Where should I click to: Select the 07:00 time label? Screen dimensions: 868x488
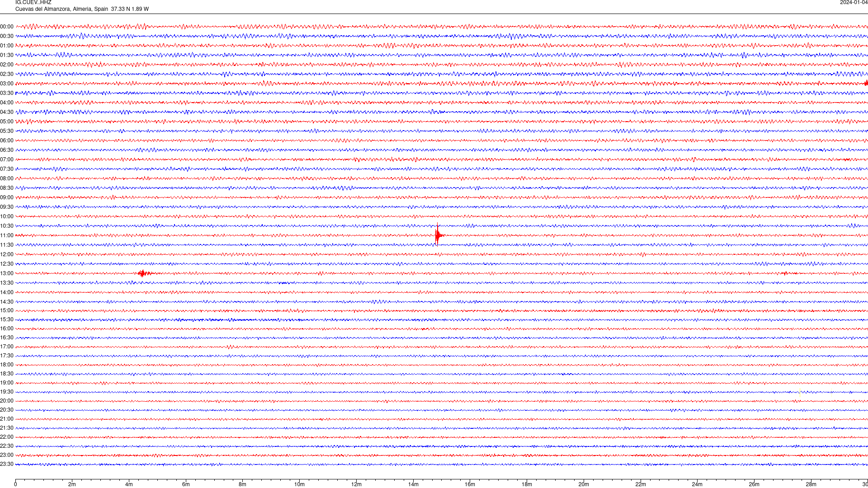coord(7,160)
